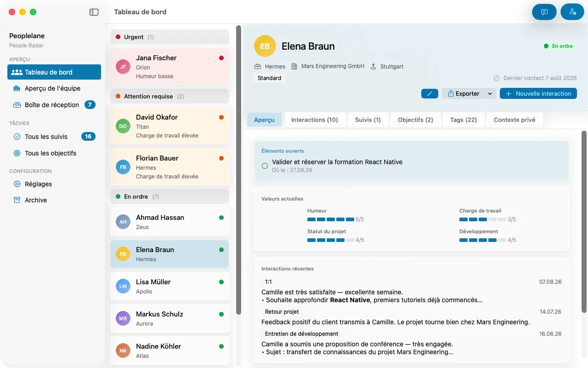Open the 1:1 interaction dated 07.08.26
This screenshot has width=588, height=368.
[x=411, y=291]
